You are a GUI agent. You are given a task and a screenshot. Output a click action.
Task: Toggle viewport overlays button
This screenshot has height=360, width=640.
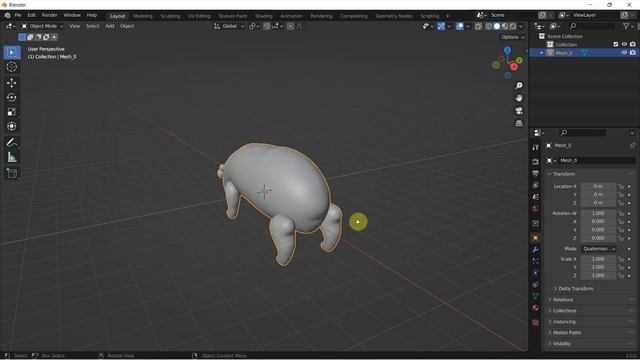pos(460,27)
